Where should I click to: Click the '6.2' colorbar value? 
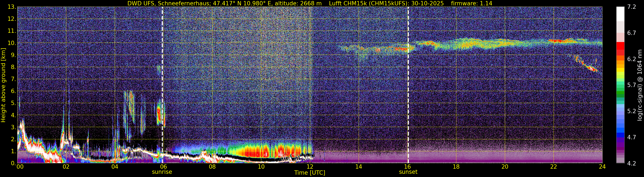tap(632, 59)
